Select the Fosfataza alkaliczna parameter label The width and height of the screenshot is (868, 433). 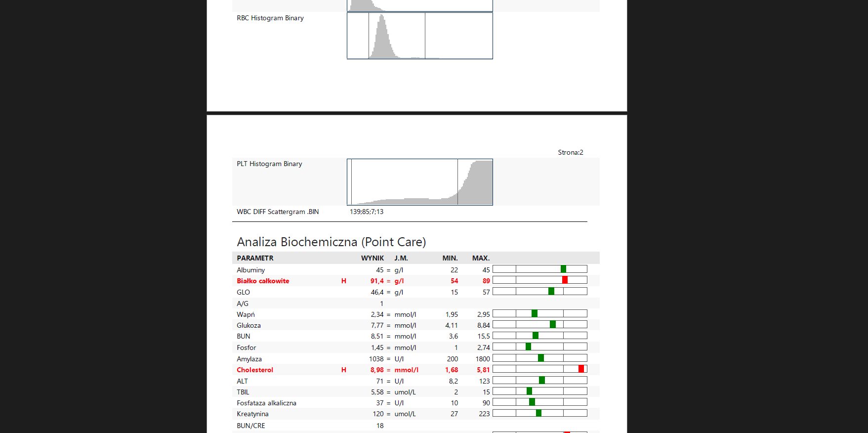tap(266, 403)
